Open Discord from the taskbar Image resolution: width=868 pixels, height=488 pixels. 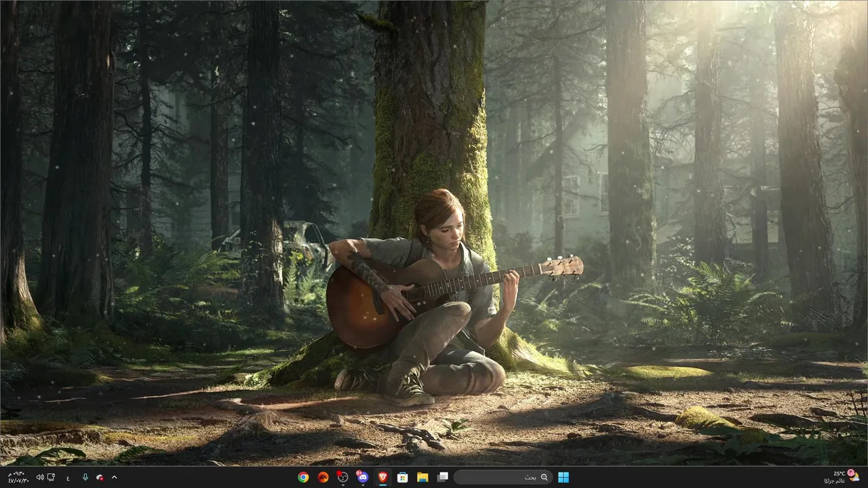[x=362, y=477]
